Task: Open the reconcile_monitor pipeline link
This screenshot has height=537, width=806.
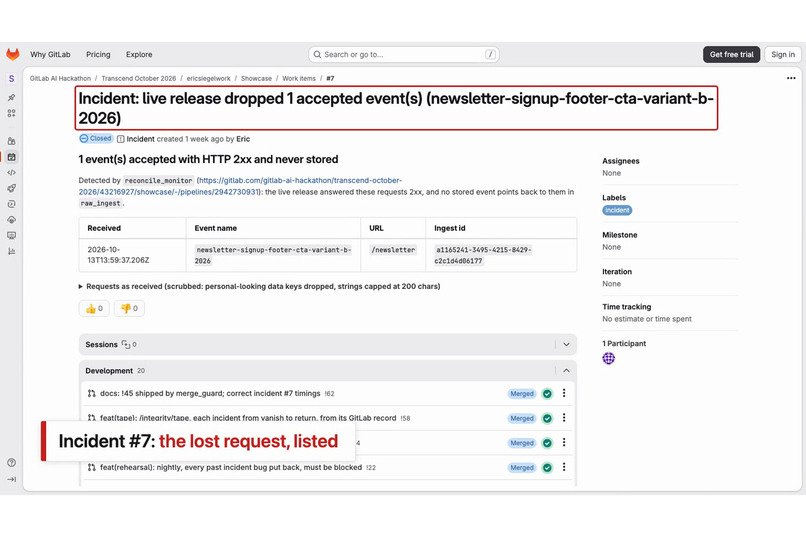Action: tap(241, 186)
